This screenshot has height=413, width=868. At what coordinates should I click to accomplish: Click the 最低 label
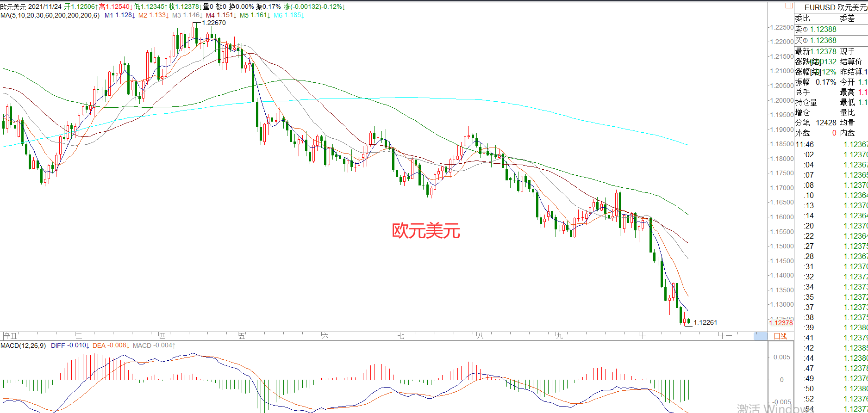click(x=848, y=103)
